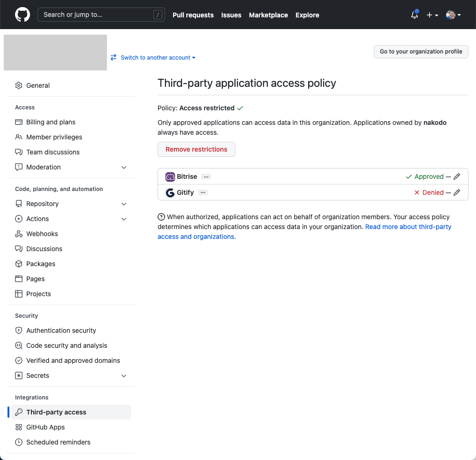The image size is (476, 460).
Task: Click the Gitify app logo
Action: click(170, 192)
